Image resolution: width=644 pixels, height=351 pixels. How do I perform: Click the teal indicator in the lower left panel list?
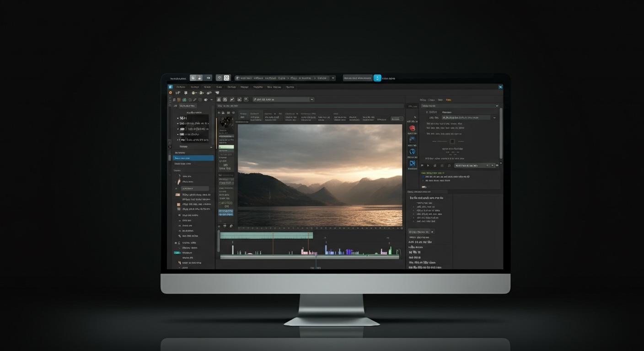tap(177, 253)
